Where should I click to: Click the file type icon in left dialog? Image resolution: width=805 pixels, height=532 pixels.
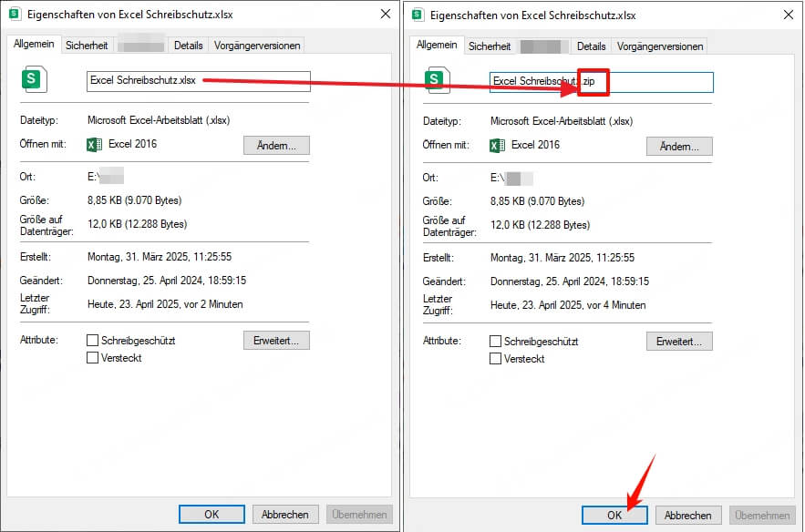pyautogui.click(x=34, y=79)
